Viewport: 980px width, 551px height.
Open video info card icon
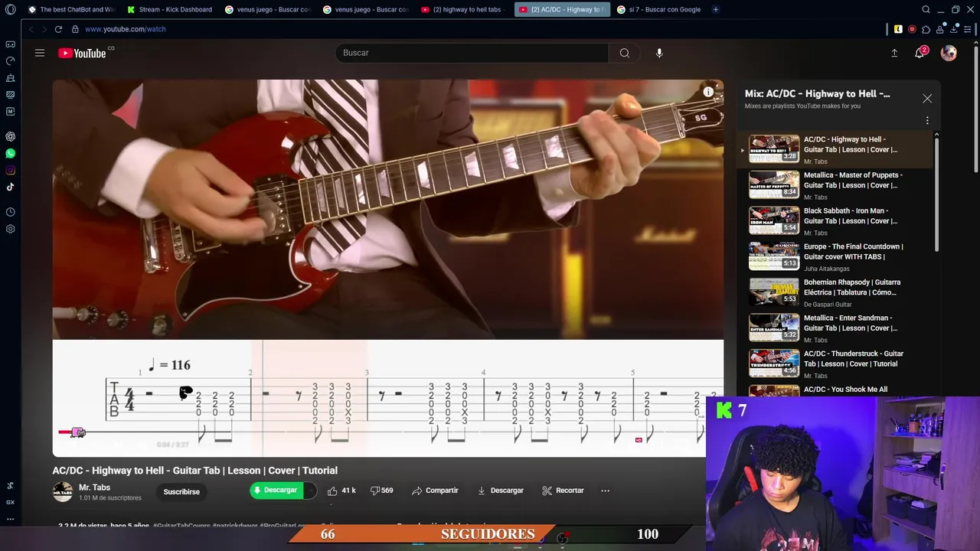point(708,92)
